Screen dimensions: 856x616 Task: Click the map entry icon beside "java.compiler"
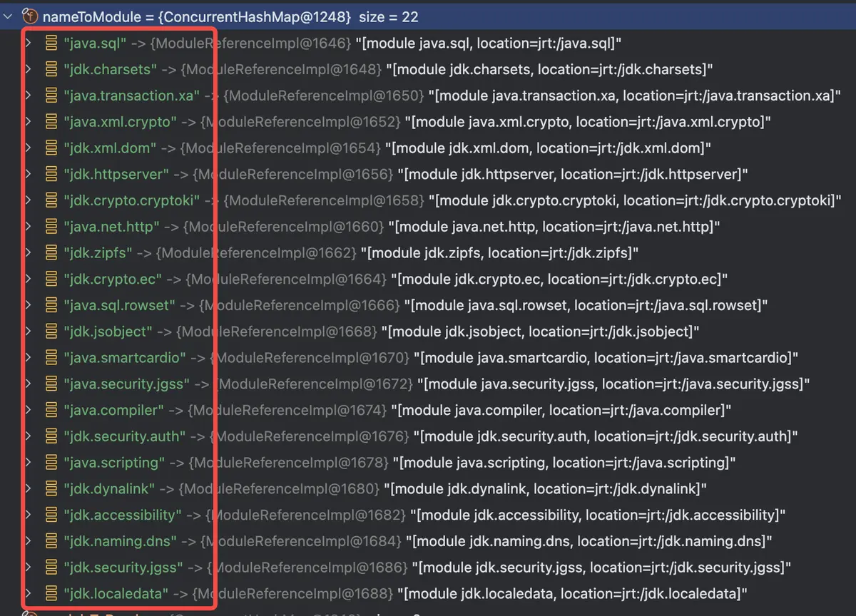click(x=51, y=410)
